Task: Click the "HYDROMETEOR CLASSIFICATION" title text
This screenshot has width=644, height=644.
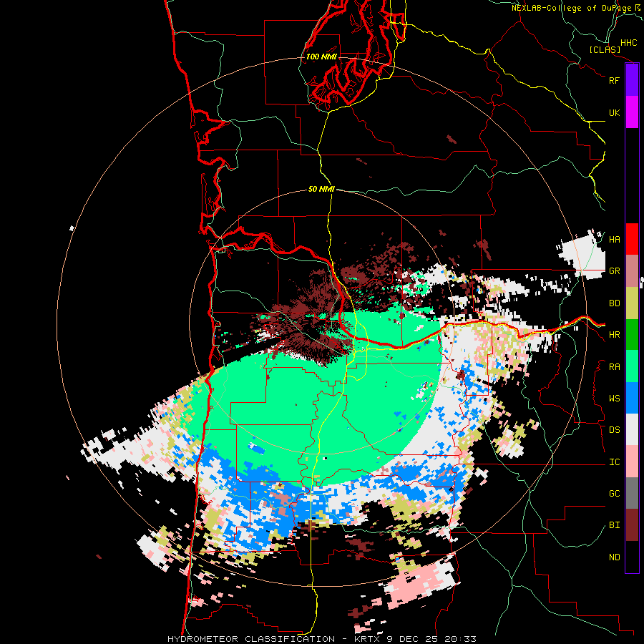Action: point(251,639)
